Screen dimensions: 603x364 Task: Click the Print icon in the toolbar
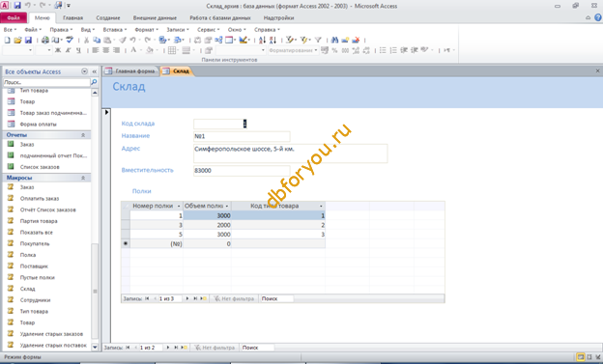pyautogui.click(x=45, y=40)
